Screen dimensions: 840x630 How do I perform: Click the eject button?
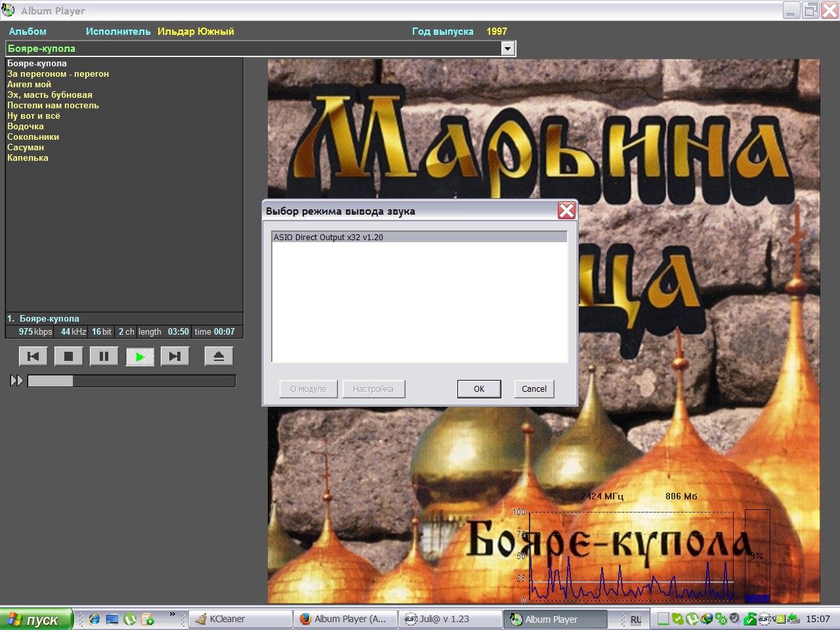click(x=219, y=356)
